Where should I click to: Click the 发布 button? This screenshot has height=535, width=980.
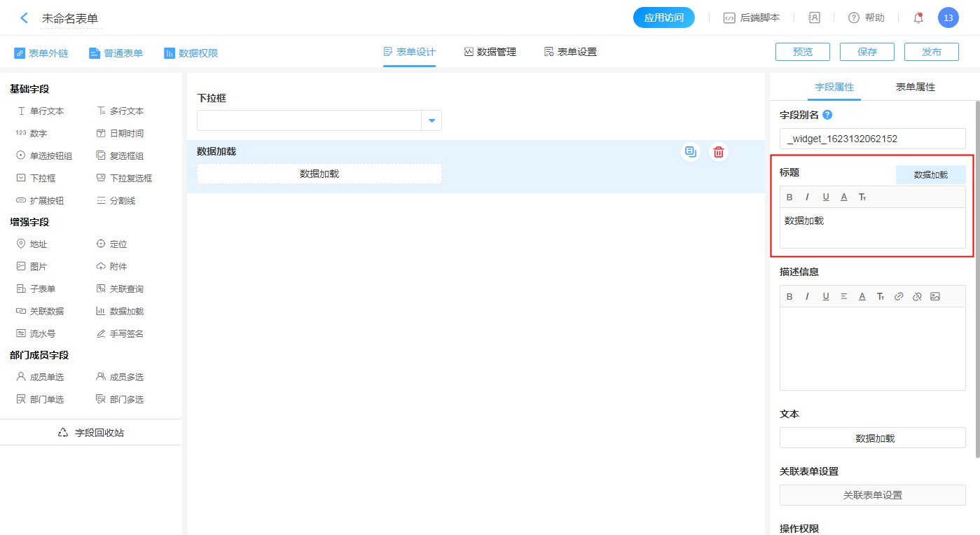tap(931, 52)
